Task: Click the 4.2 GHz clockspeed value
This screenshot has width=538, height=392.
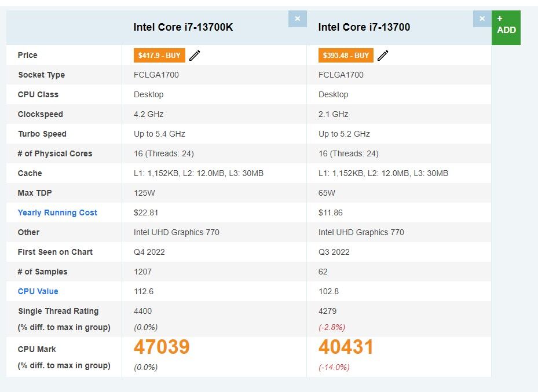Action: [x=149, y=114]
